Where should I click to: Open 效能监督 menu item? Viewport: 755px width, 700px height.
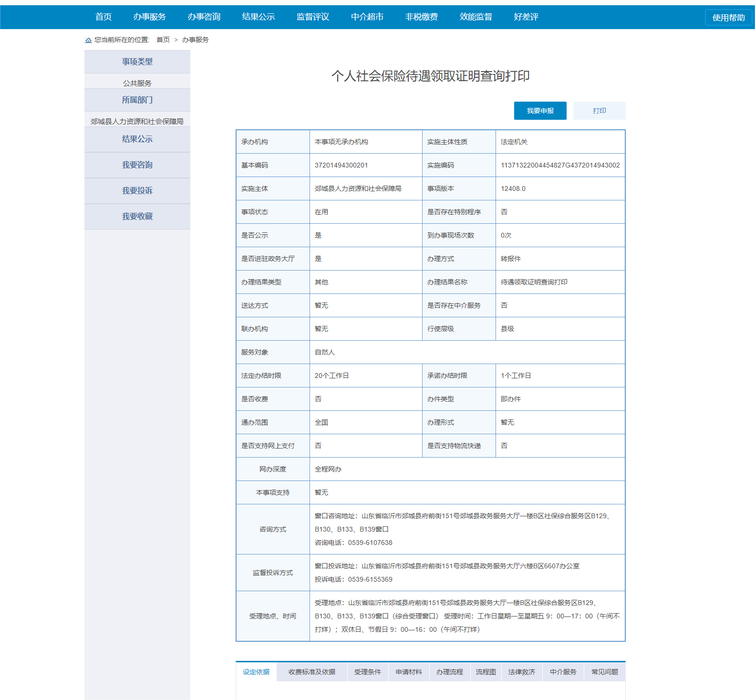pyautogui.click(x=476, y=17)
